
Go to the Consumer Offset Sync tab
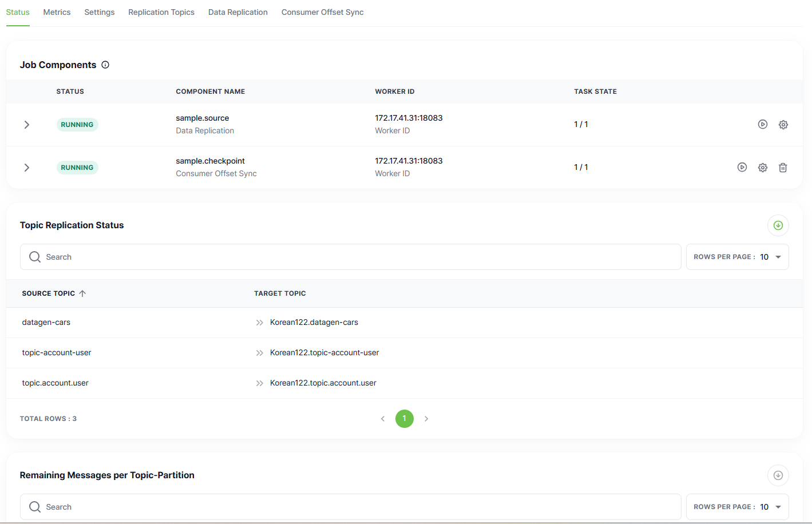tap(322, 12)
